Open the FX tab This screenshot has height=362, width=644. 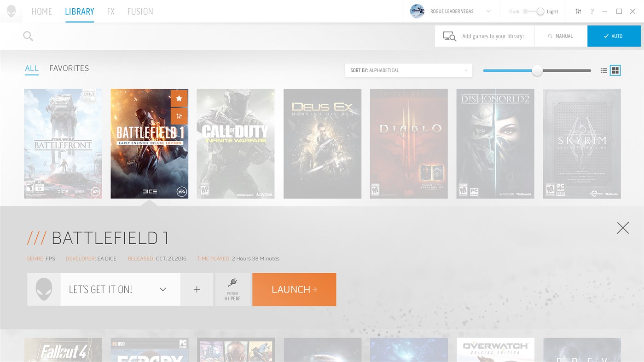pos(110,11)
